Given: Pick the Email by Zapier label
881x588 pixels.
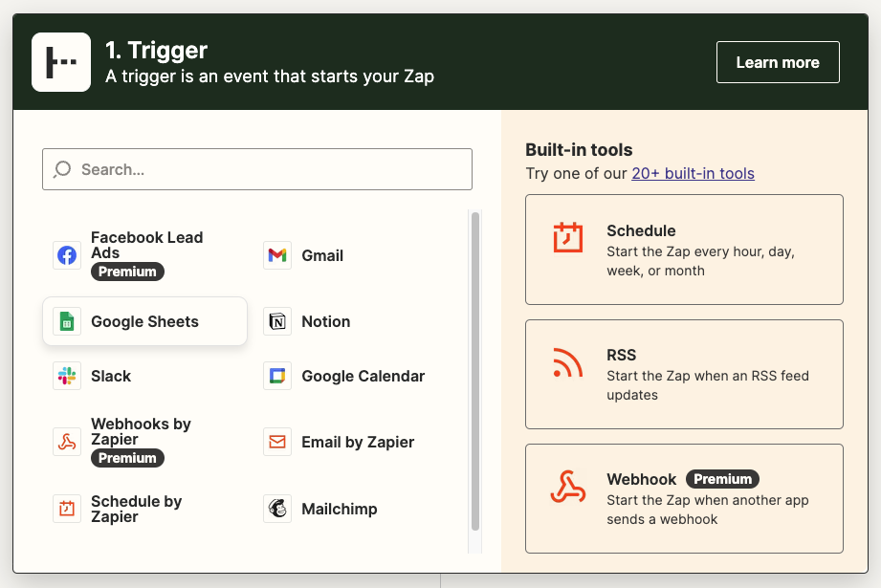Looking at the screenshot, I should [358, 442].
